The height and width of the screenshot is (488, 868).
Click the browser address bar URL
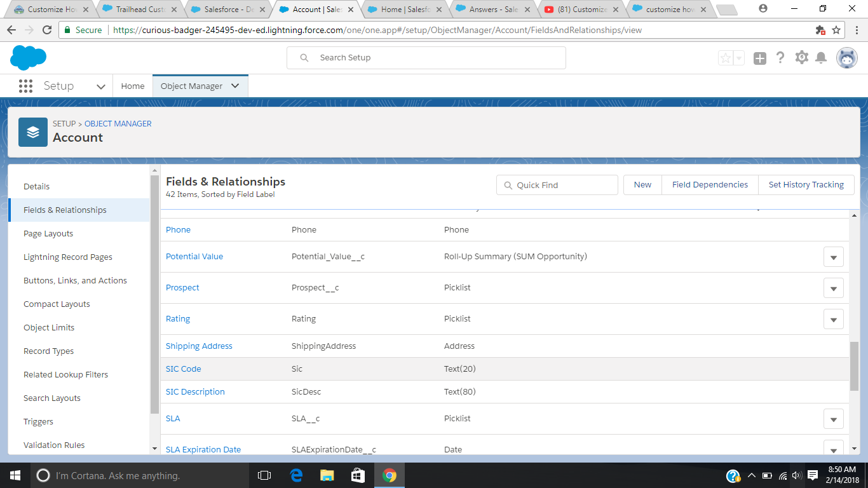point(377,30)
